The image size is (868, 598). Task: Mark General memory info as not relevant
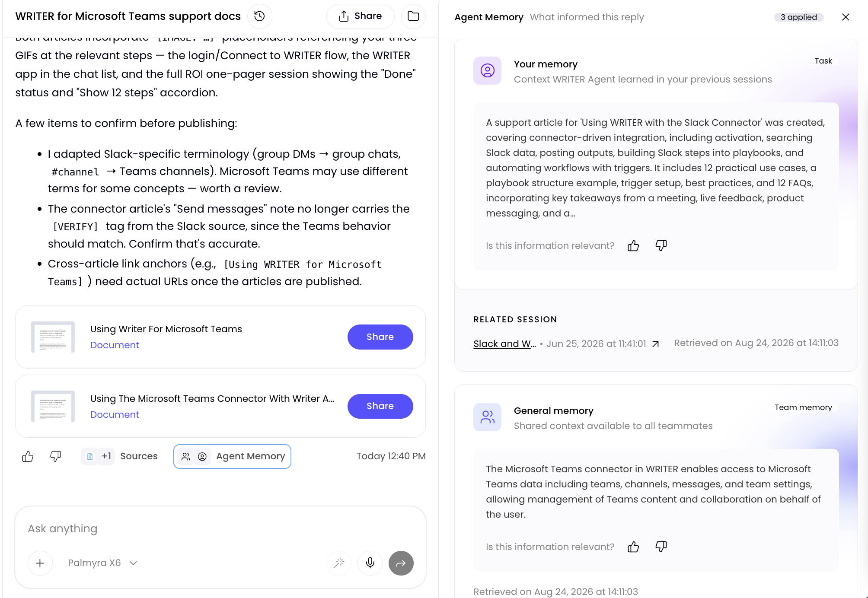661,547
